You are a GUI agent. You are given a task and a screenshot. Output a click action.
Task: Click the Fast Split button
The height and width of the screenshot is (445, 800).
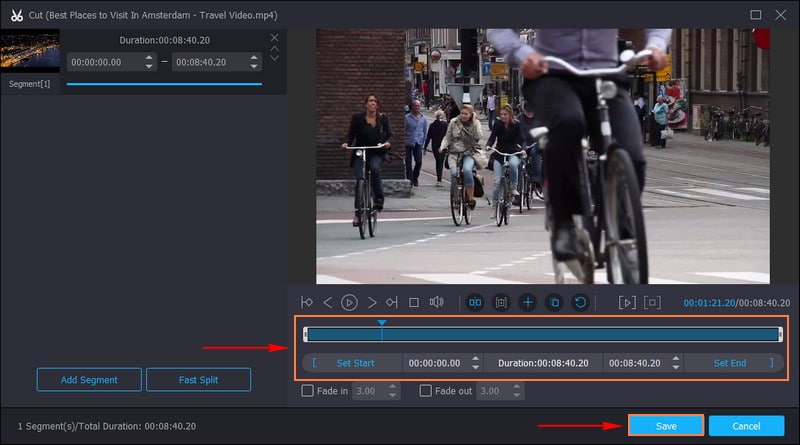pos(198,380)
